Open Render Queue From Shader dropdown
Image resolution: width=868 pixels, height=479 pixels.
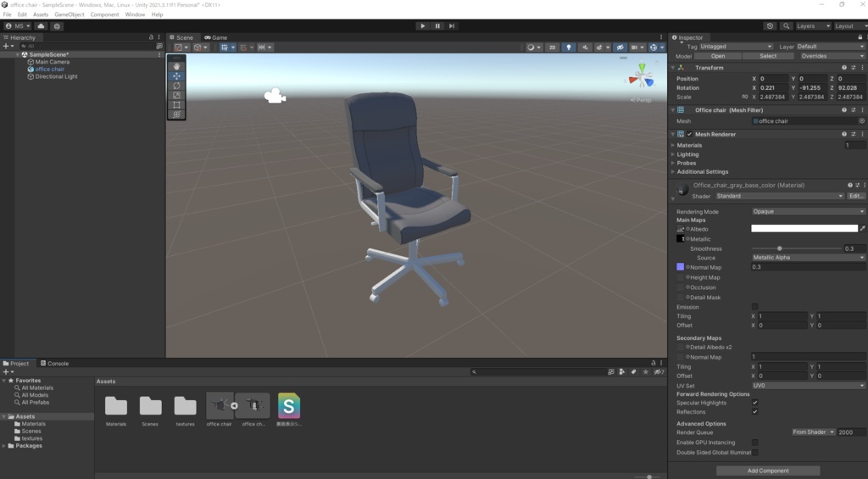point(813,432)
